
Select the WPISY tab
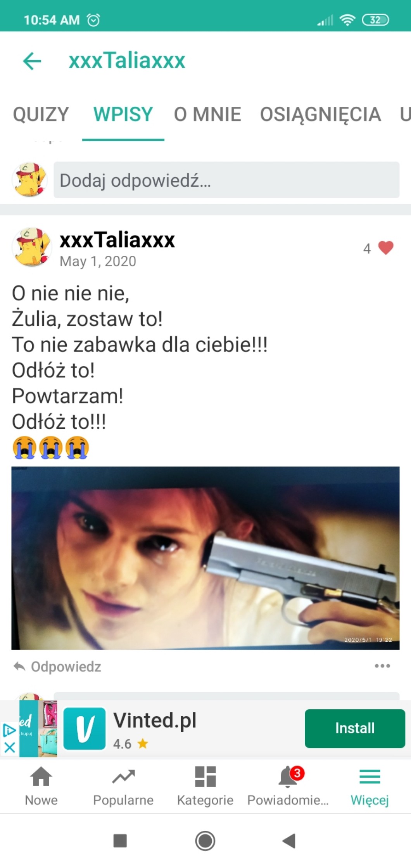[123, 114]
